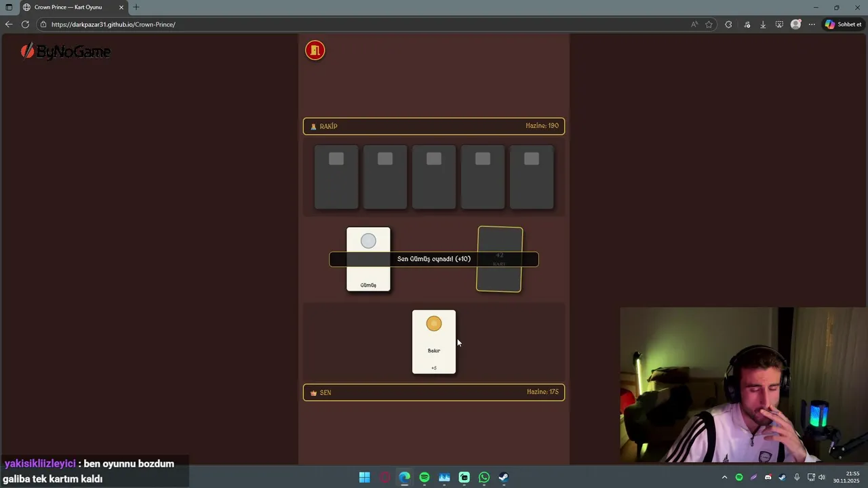Go back in the browser

9,24
